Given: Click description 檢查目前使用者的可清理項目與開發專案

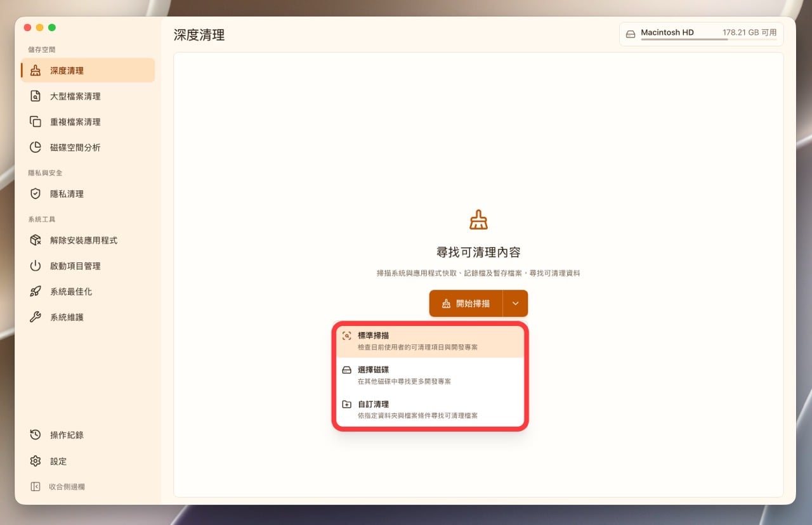Looking at the screenshot, I should pos(417,347).
